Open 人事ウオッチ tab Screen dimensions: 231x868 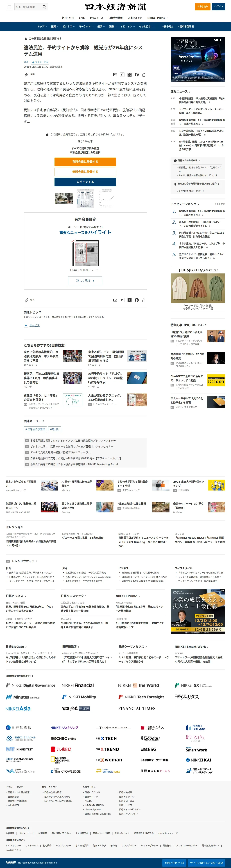pos(135,18)
